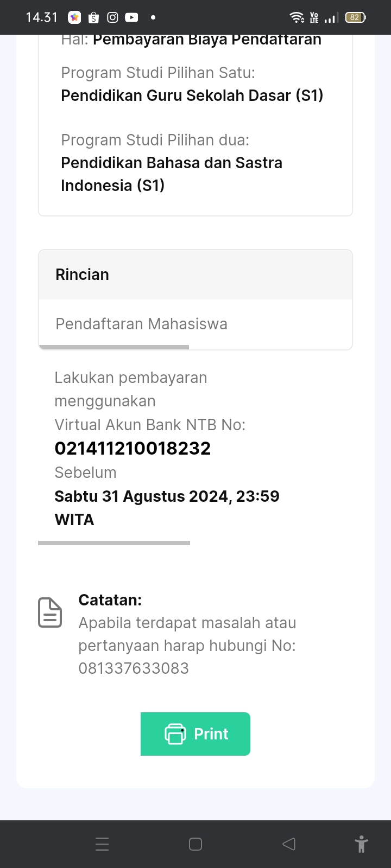Click the horizontal scrollbar below payment deadline
The height and width of the screenshot is (868, 391).
click(114, 542)
